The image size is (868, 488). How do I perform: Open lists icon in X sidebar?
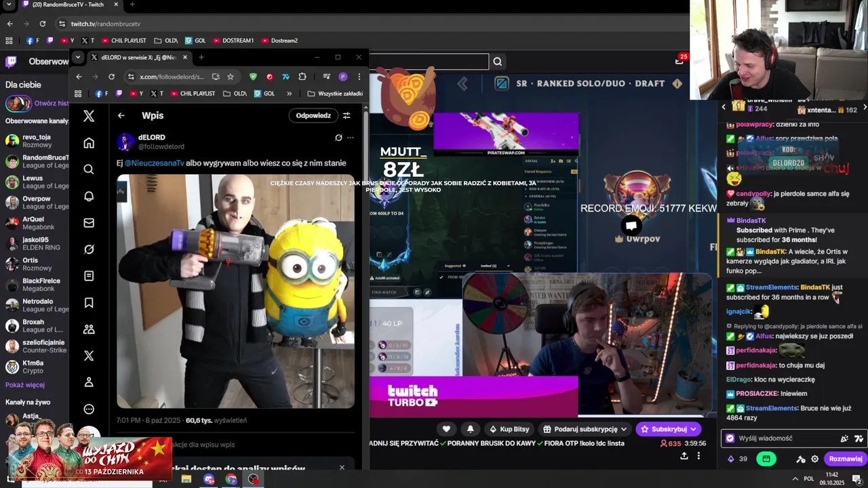point(89,276)
